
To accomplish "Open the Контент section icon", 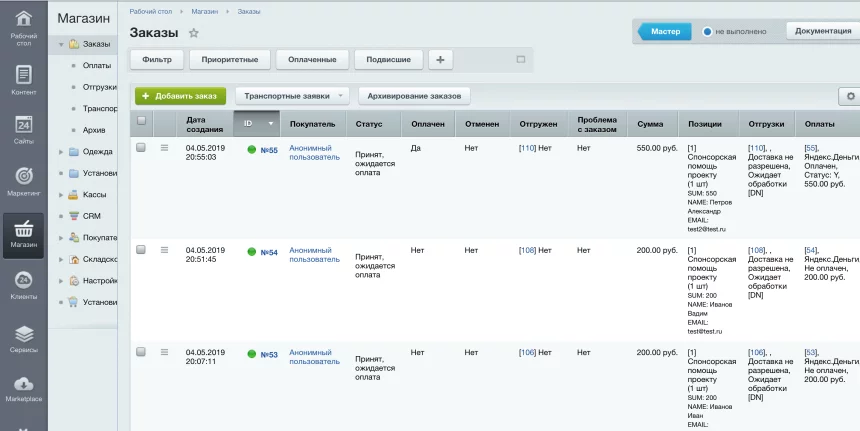I will click(x=23, y=75).
